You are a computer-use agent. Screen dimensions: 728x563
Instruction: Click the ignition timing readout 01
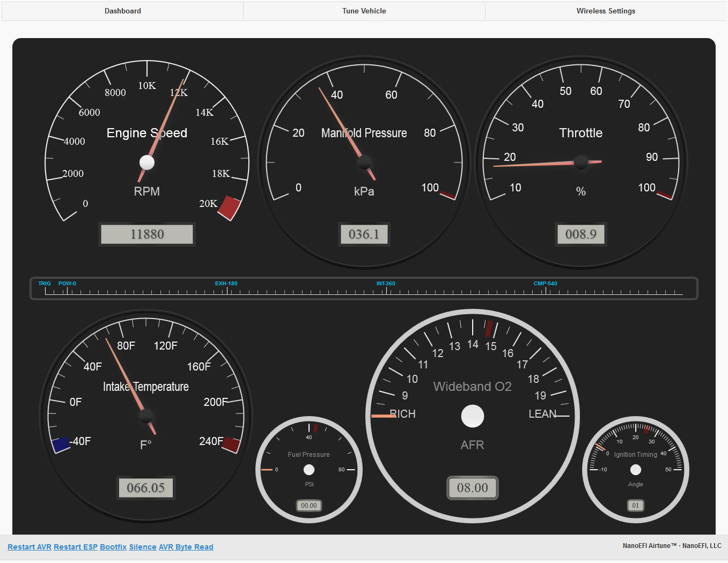(636, 506)
